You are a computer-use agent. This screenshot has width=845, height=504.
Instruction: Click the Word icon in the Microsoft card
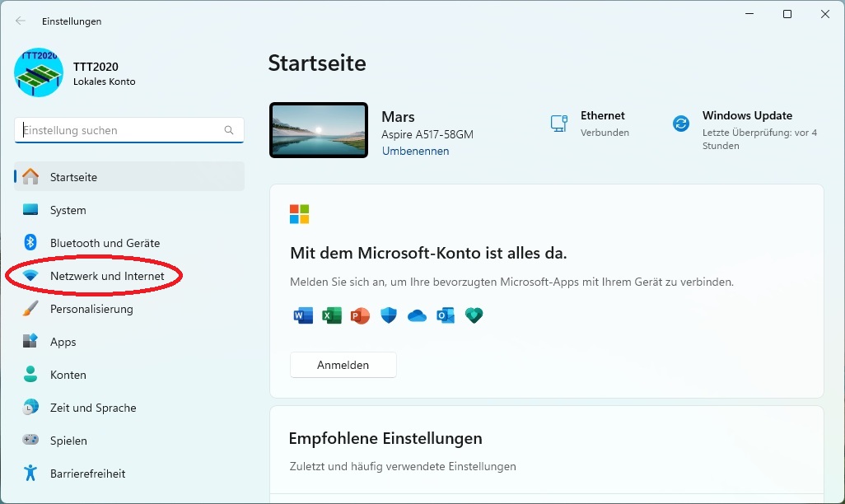pyautogui.click(x=303, y=315)
